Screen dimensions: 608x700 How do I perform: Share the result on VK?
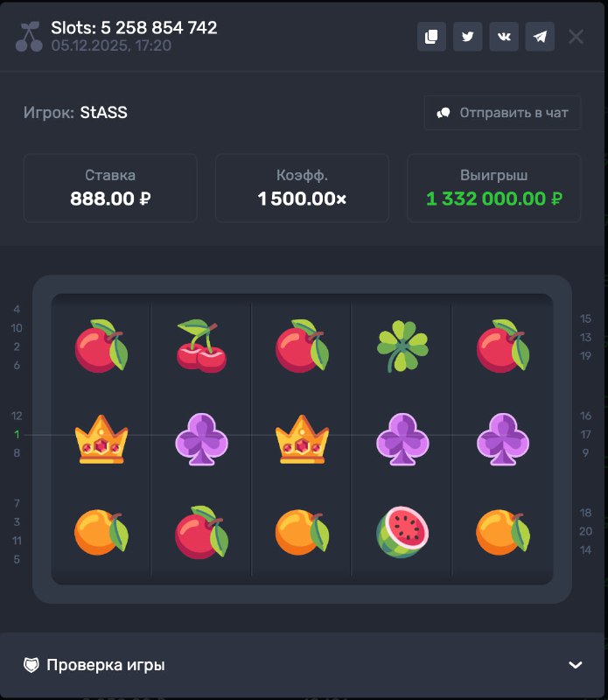point(504,37)
